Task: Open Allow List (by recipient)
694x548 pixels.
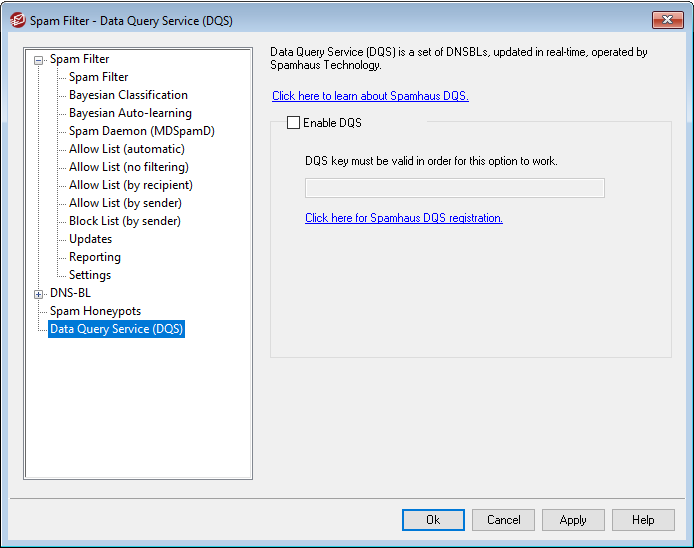Action: click(130, 185)
